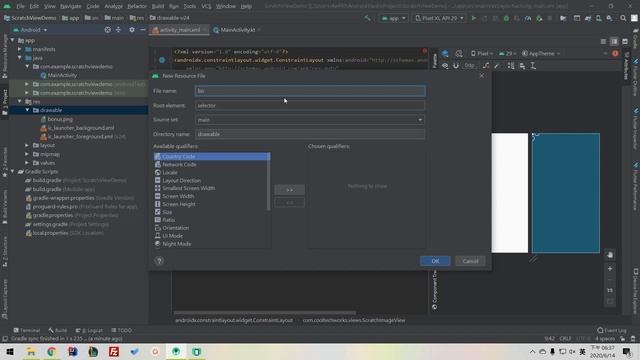640x360 pixels.
Task: Select bonus.png in the drawable folder
Action: click(60, 119)
